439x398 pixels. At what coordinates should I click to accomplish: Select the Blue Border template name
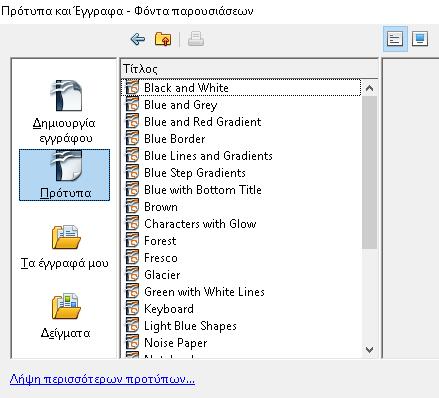175,139
